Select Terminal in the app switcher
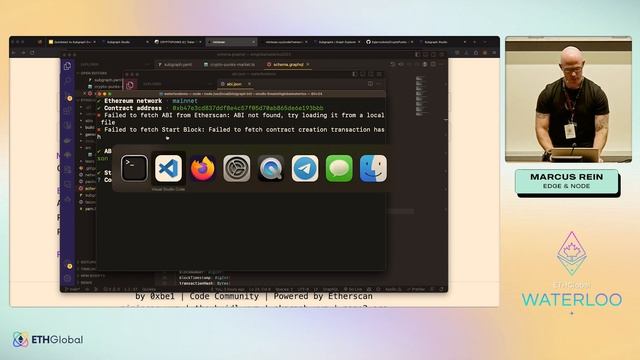Viewport: 640px width, 360px height. tap(134, 168)
